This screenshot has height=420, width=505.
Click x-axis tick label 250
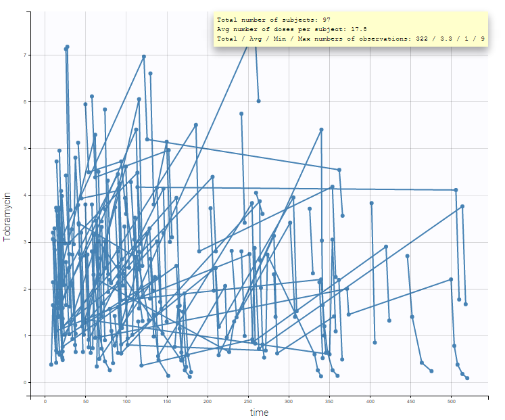(248, 402)
